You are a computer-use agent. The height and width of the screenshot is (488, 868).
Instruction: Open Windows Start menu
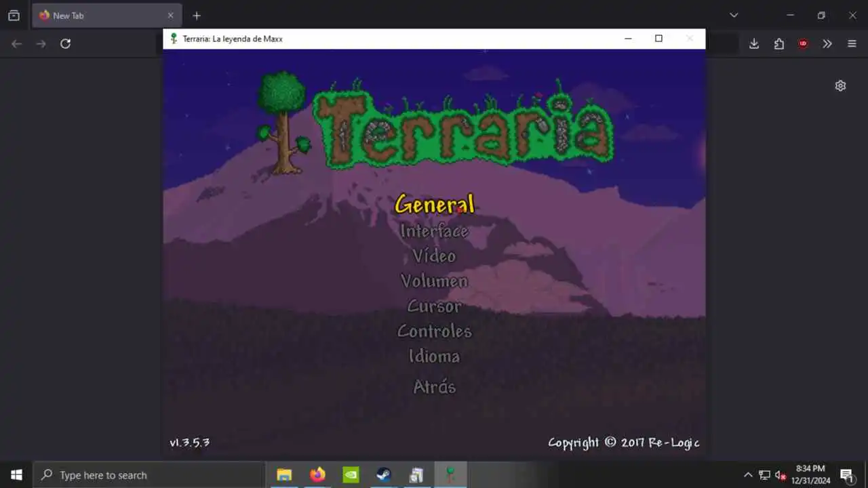tap(16, 475)
